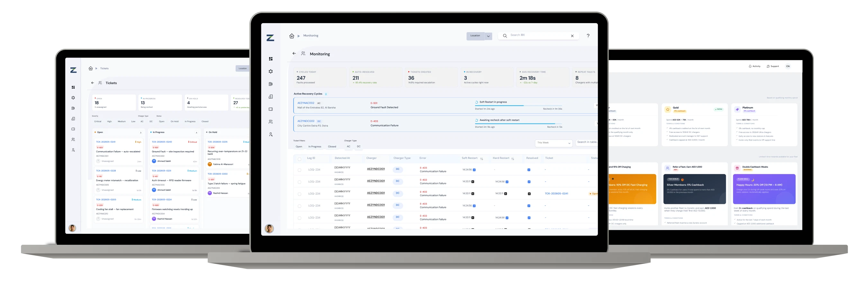Enable the Critical severity filter in Tickets window
Screen dimensions: 868x283
pyautogui.click(x=98, y=122)
